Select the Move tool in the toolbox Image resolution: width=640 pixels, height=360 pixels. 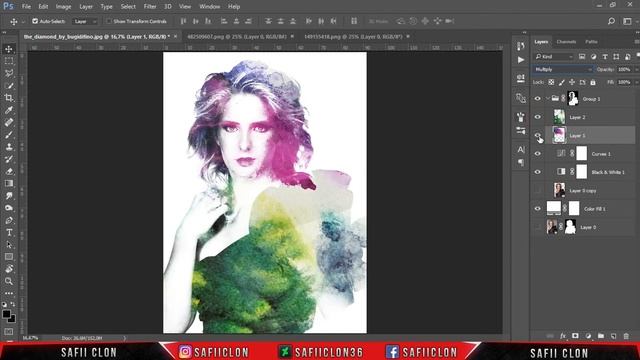click(x=9, y=49)
